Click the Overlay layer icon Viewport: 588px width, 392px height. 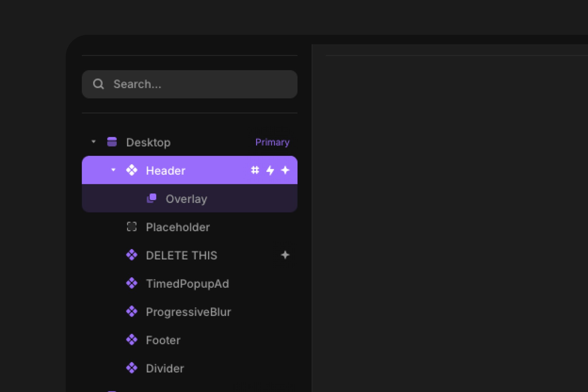coord(152,199)
